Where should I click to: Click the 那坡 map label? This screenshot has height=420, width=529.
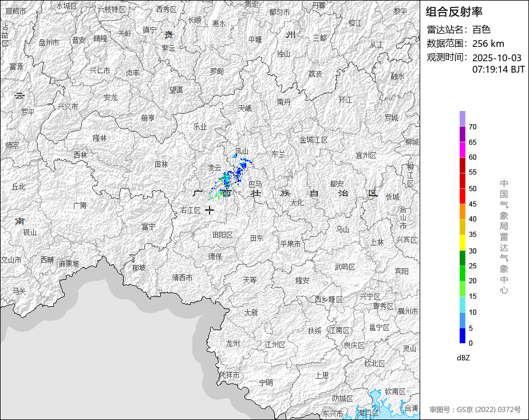click(x=139, y=268)
